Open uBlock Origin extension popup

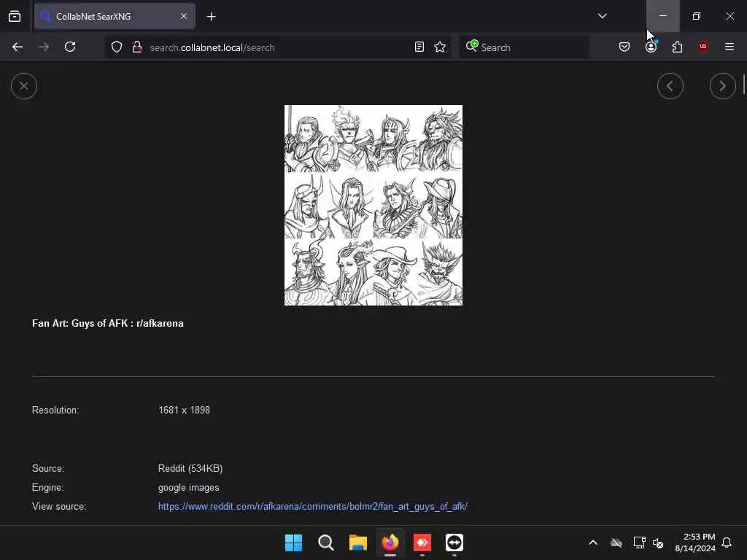click(703, 47)
